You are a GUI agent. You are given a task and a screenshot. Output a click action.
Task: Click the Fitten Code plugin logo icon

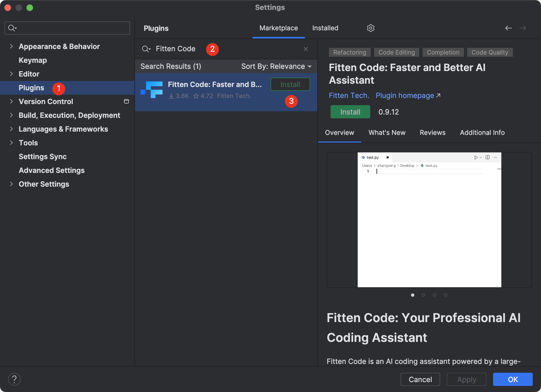152,90
